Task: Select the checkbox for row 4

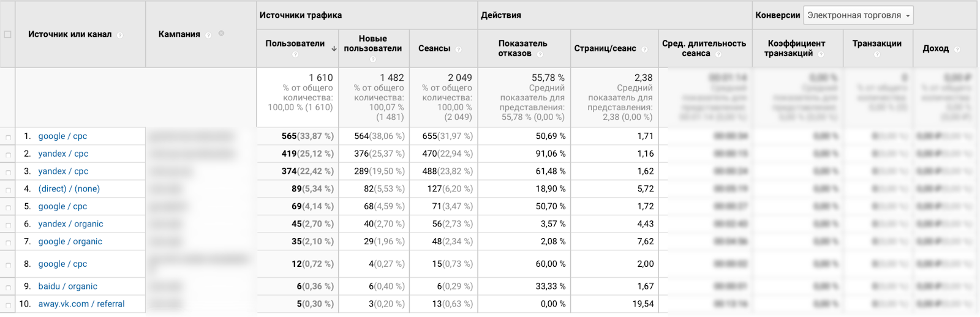Action: (8, 190)
